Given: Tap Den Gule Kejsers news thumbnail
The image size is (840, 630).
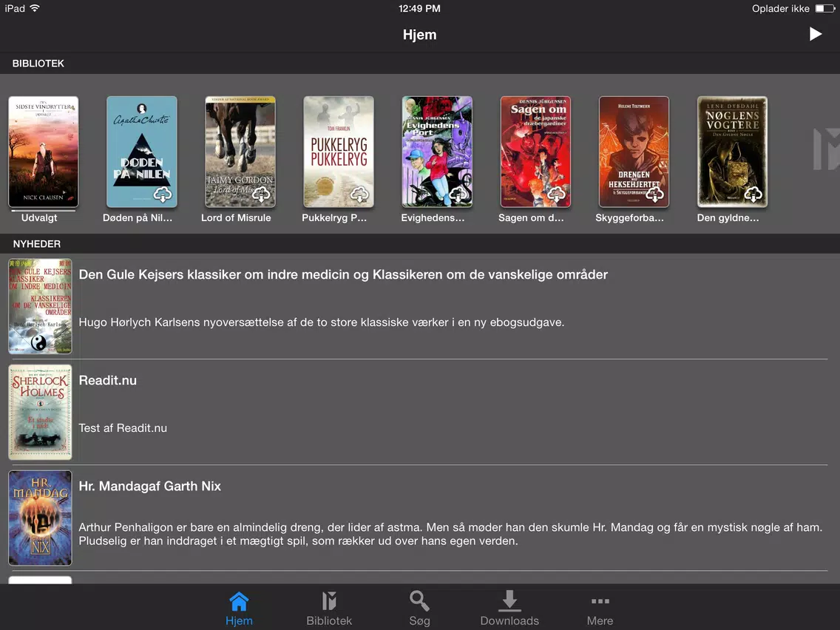Looking at the screenshot, I should click(40, 306).
